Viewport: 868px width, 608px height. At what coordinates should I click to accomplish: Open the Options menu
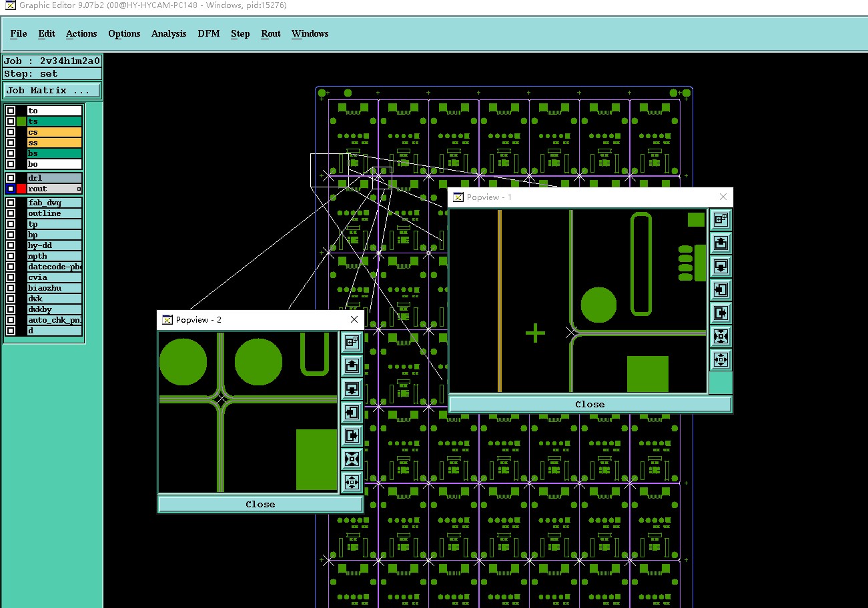click(124, 33)
